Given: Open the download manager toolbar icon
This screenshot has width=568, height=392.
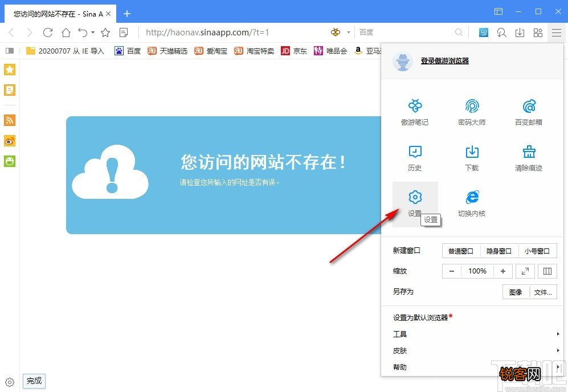Looking at the screenshot, I should pyautogui.click(x=520, y=32).
